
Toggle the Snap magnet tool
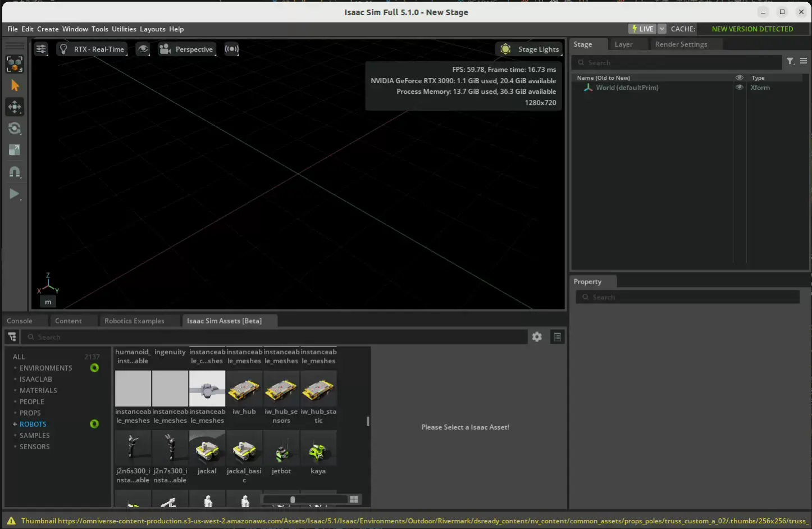pyautogui.click(x=15, y=172)
